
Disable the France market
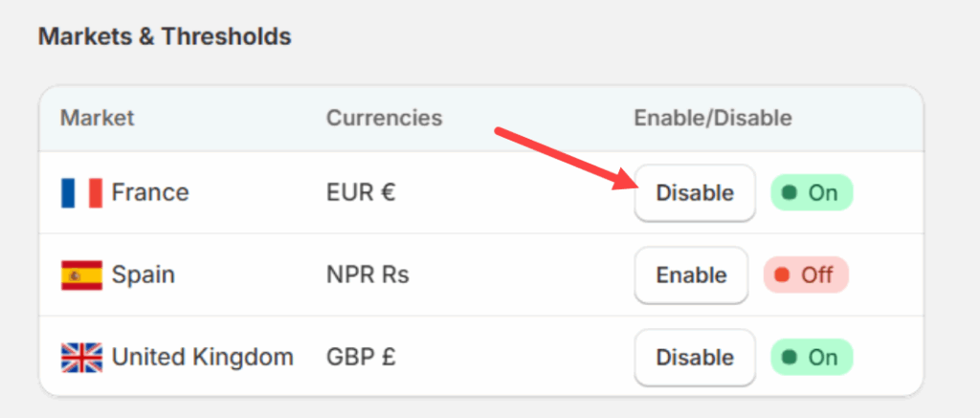695,193
